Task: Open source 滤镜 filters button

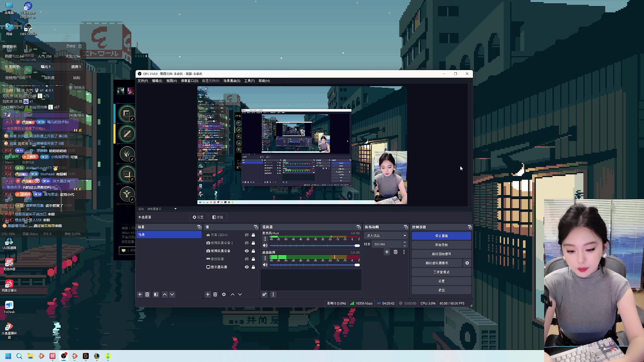Action: coord(218,217)
